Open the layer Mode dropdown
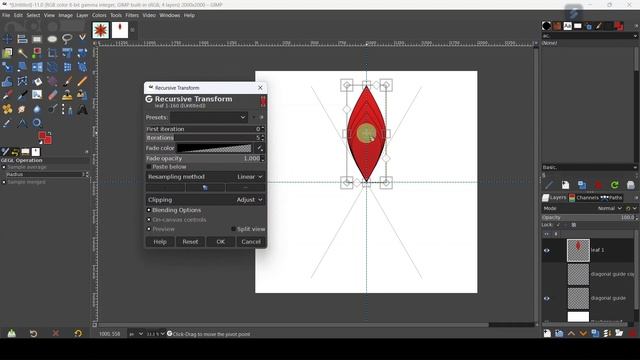The image size is (640, 360). click(x=610, y=208)
